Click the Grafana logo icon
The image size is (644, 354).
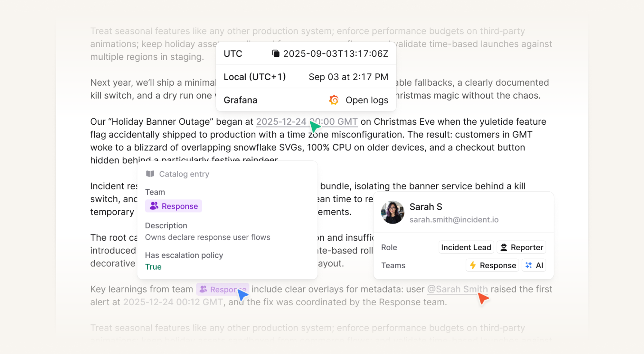pyautogui.click(x=334, y=100)
